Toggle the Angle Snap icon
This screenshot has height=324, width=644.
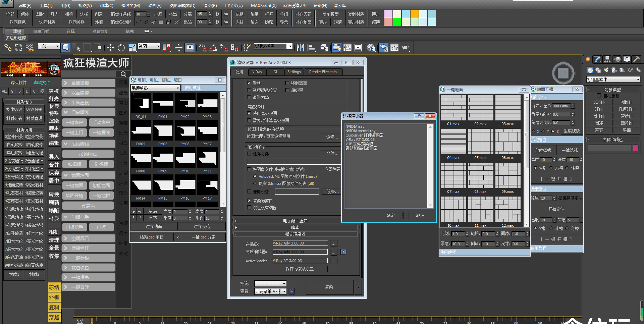[213, 48]
